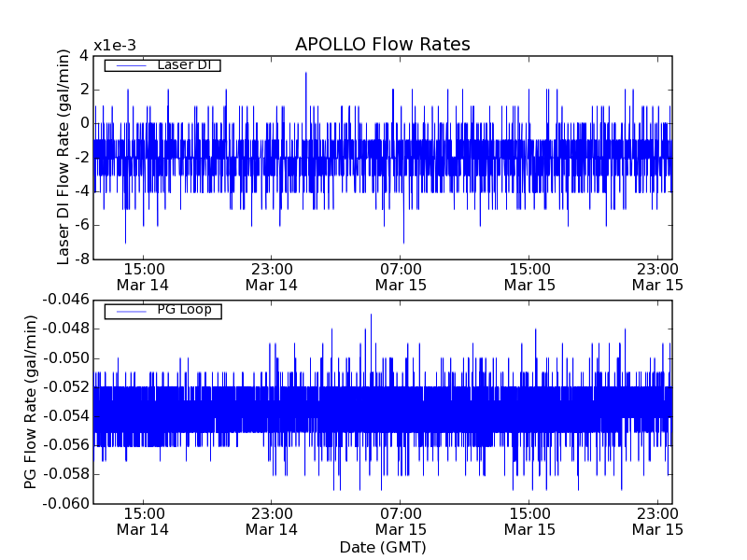Image resolution: width=747 pixels, height=560 pixels.
Task: Click the 23:00 Mar 14 tick under bottom plot
Action: pos(272,521)
